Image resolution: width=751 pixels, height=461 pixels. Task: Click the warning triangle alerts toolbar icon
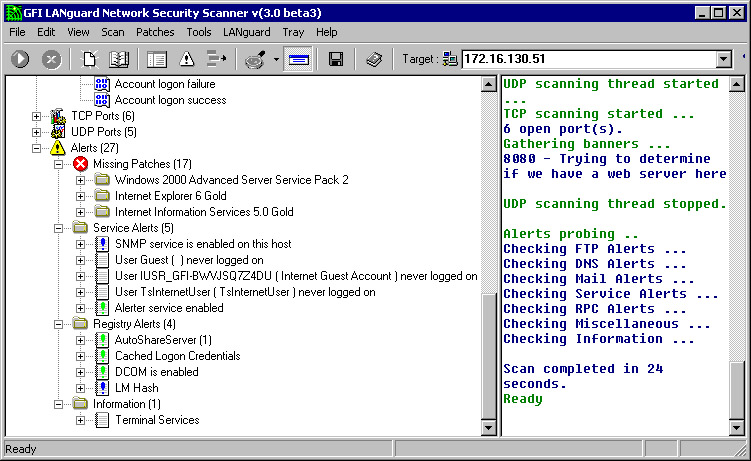click(186, 59)
